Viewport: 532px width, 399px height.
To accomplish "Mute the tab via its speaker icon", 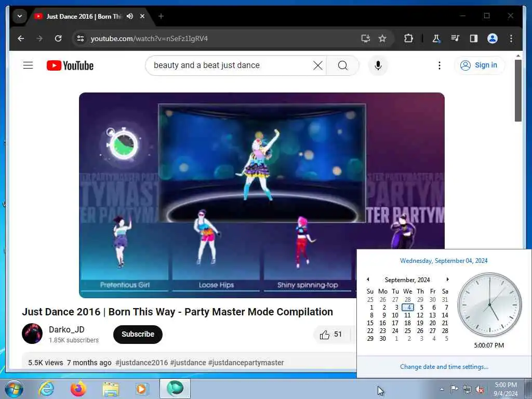I will 129,16.
